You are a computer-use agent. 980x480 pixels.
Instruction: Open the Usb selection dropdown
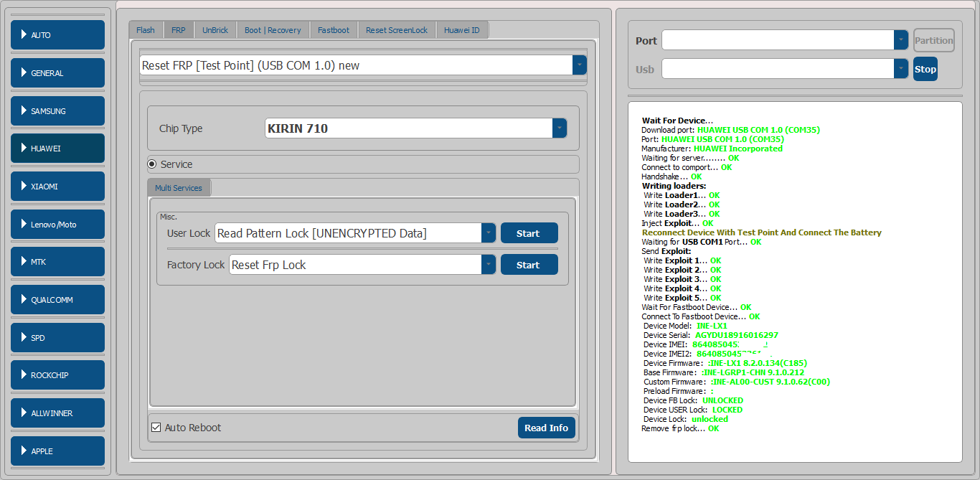901,69
